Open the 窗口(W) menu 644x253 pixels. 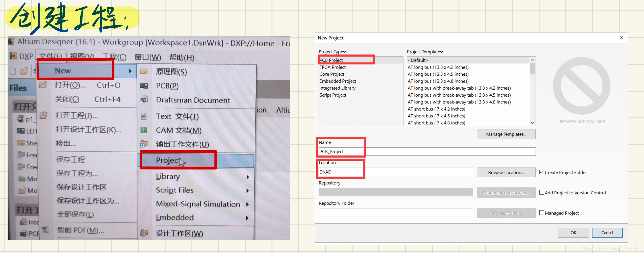148,57
